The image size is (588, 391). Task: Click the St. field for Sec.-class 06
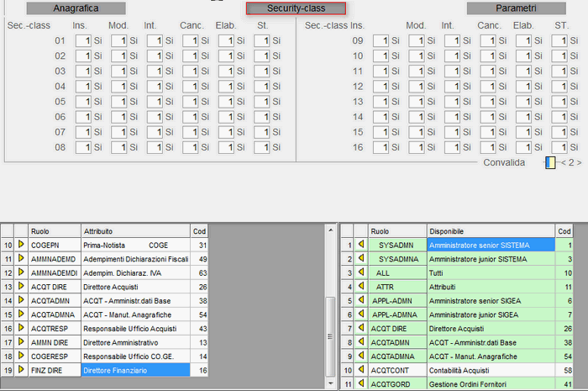click(262, 117)
